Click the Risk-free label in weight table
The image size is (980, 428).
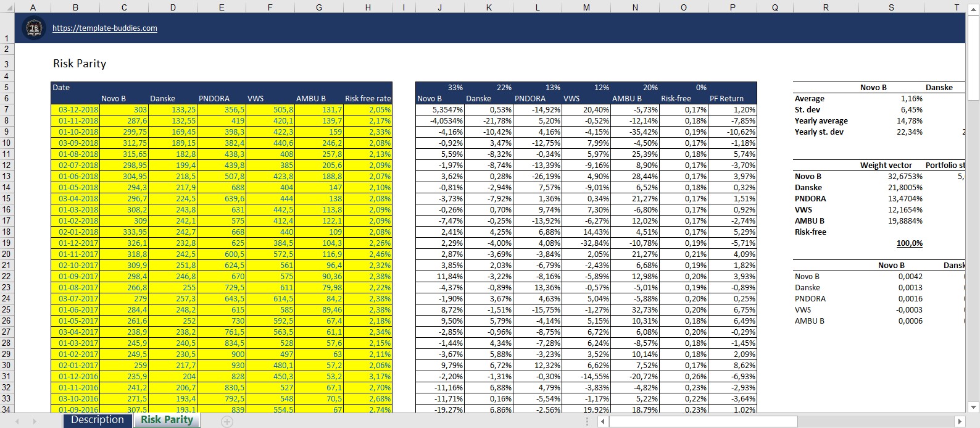coord(810,232)
